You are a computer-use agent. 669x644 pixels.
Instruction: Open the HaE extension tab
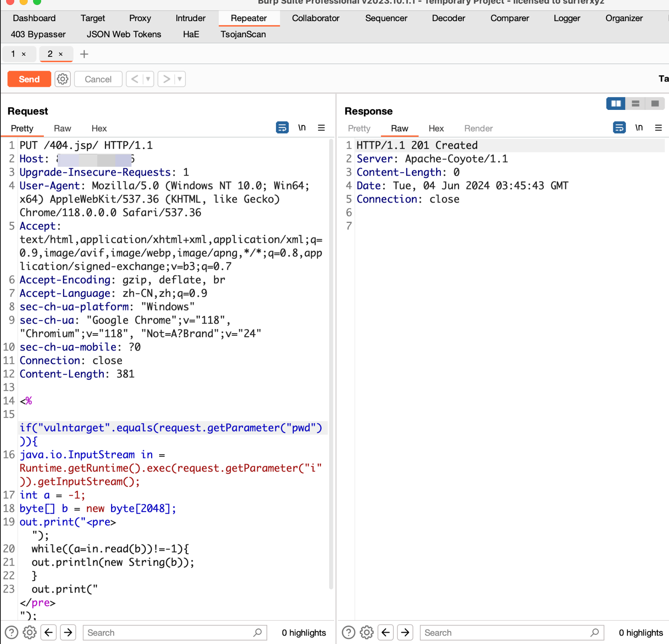click(x=191, y=34)
